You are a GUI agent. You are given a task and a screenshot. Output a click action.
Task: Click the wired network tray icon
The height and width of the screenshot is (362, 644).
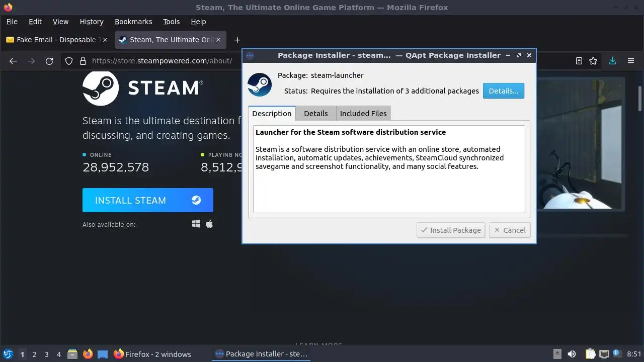[604, 354]
